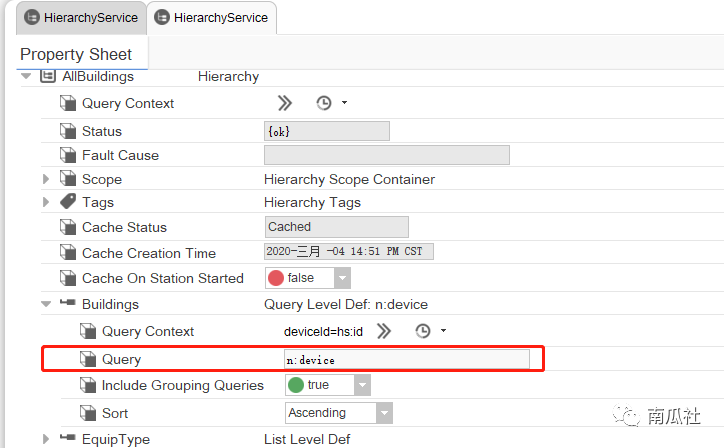Screen dimensions: 724x448
Task: Open the AllBuildings Query Context history dropdown arrow
Action: click(344, 103)
